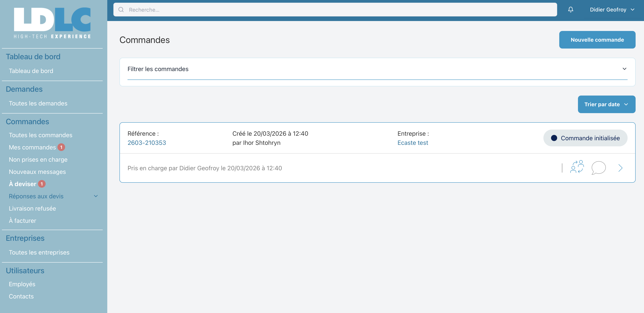
Task: Click in the Recherche search field
Action: pyautogui.click(x=335, y=10)
